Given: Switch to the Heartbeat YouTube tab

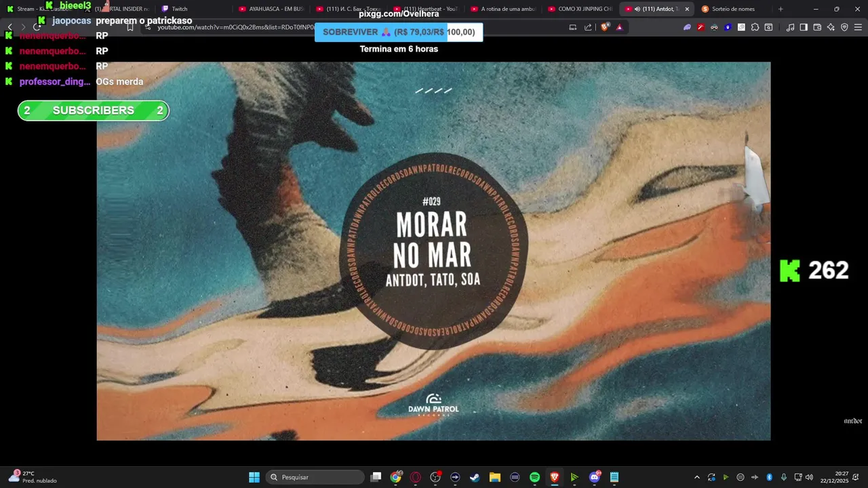Looking at the screenshot, I should click(426, 9).
